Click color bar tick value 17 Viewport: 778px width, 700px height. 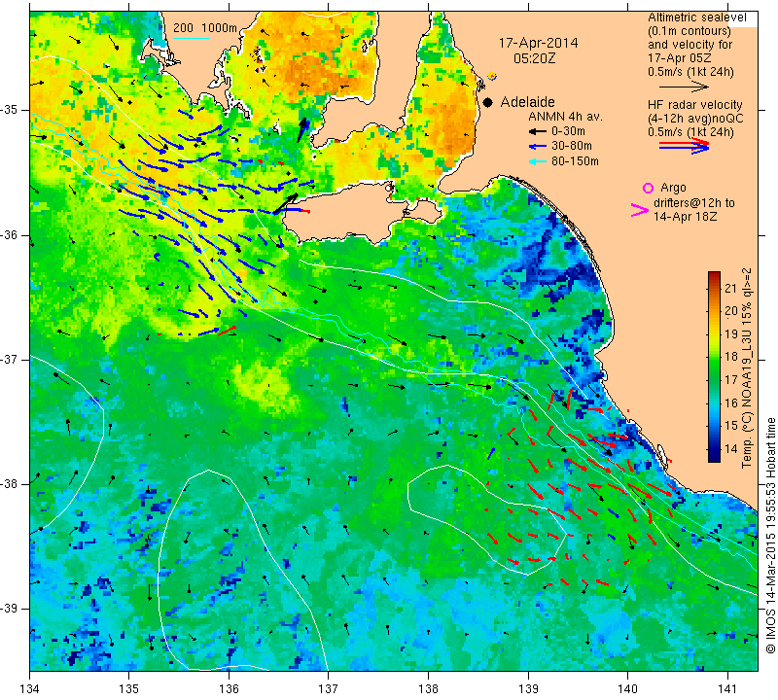[731, 380]
